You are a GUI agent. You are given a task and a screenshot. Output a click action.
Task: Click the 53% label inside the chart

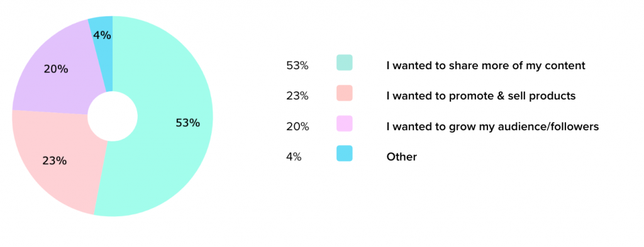pyautogui.click(x=187, y=123)
